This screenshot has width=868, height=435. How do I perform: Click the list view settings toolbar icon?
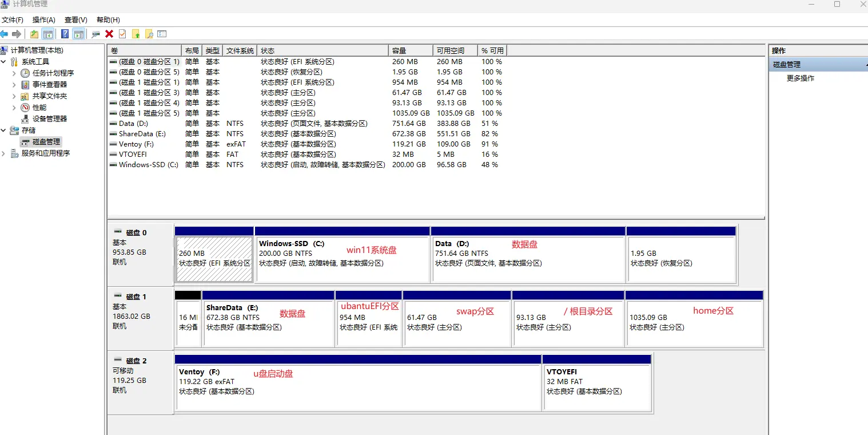pyautogui.click(x=162, y=34)
